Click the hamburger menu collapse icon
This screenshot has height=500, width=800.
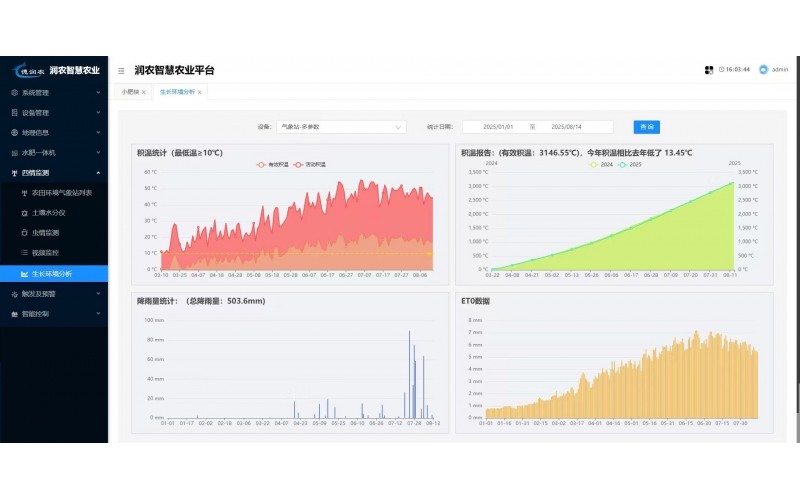[x=121, y=70]
